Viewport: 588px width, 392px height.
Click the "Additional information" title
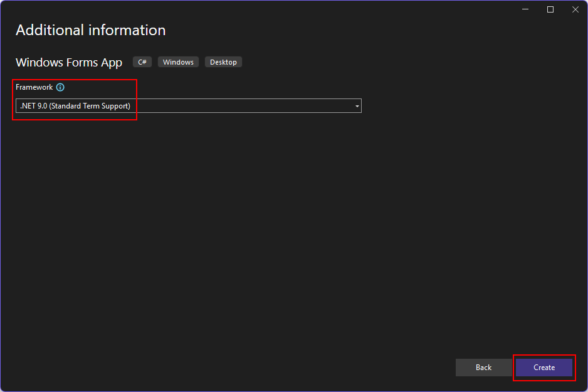pyautogui.click(x=90, y=30)
